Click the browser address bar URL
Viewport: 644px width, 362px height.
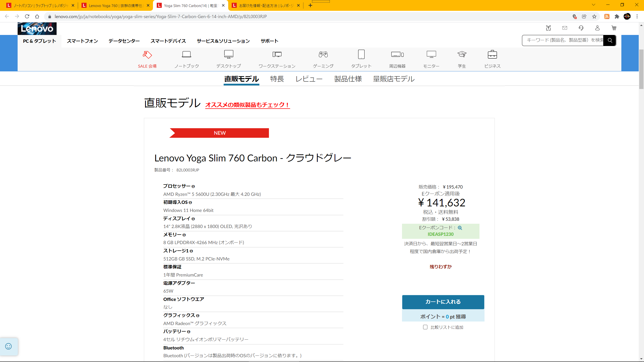tap(160, 17)
